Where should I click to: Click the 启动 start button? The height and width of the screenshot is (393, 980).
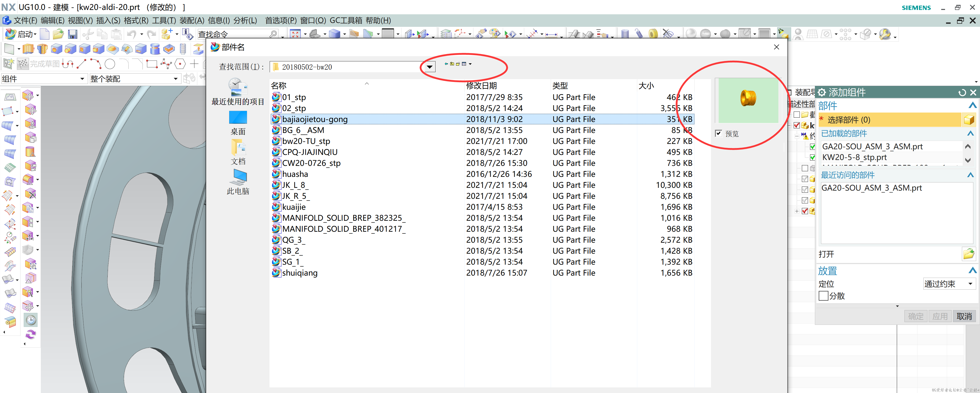tap(21, 34)
